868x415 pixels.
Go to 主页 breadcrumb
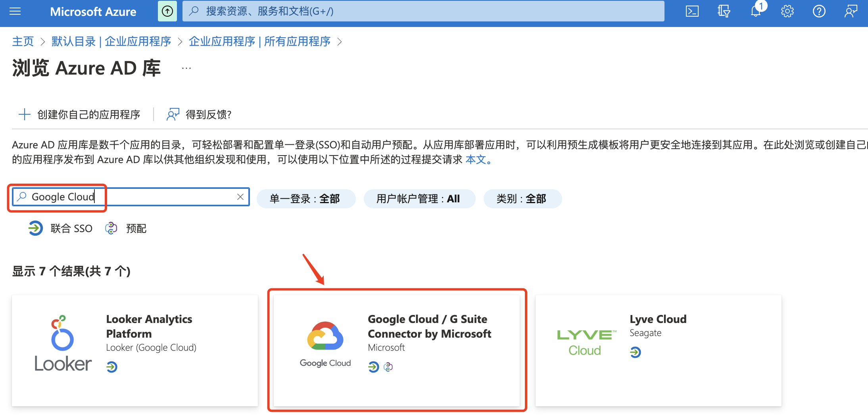(x=23, y=41)
